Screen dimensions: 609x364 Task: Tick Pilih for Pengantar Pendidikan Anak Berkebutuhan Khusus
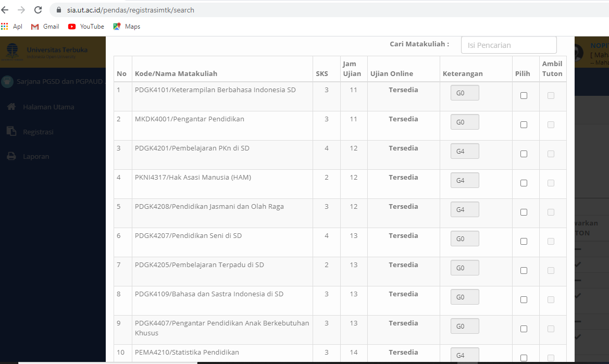click(x=524, y=329)
